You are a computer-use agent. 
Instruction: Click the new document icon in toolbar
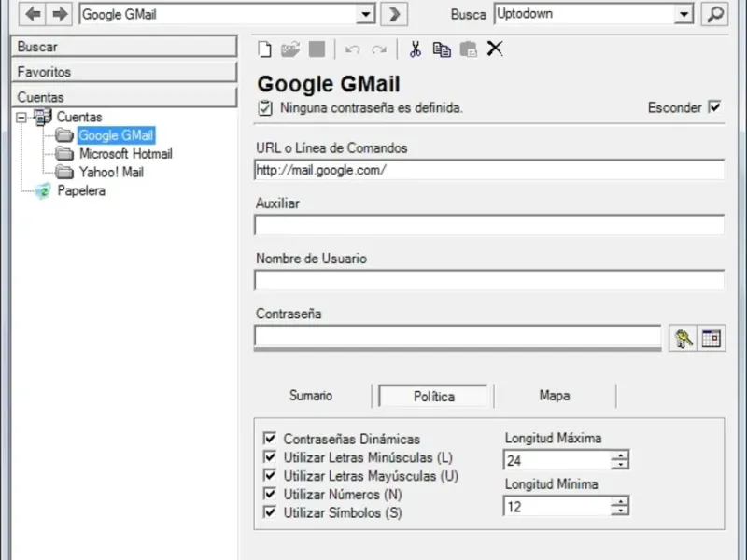tap(265, 49)
